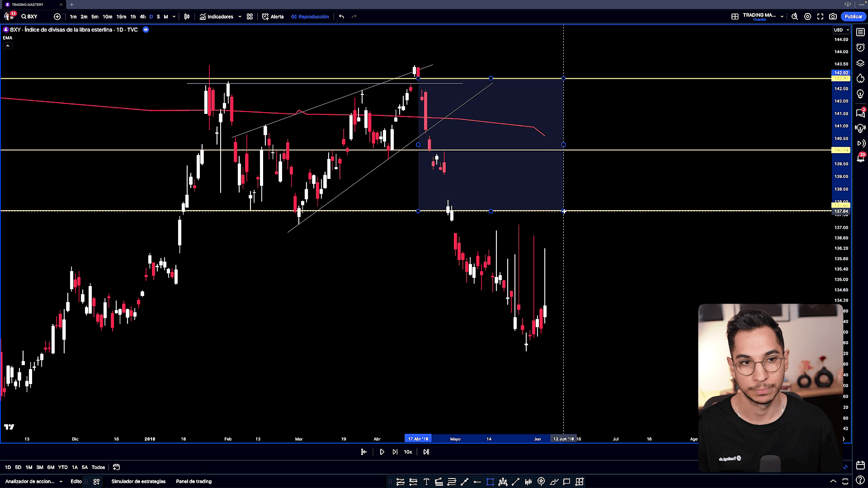This screenshot has width=868, height=488.
Task: Select the Rectangle drawing tool
Action: click(x=490, y=482)
